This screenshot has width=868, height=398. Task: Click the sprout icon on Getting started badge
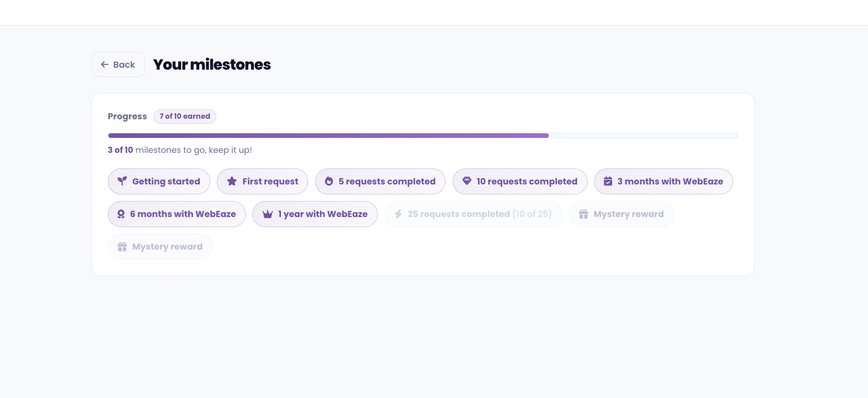(122, 181)
